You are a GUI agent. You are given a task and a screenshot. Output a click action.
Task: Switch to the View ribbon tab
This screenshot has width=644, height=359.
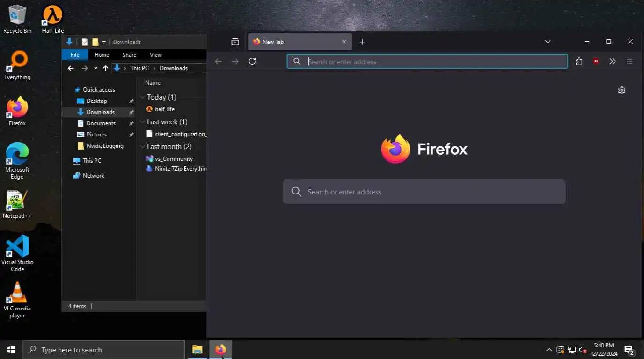[156, 55]
